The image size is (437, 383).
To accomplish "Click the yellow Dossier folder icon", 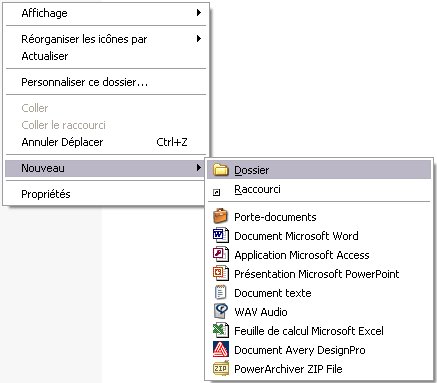I will 220,170.
